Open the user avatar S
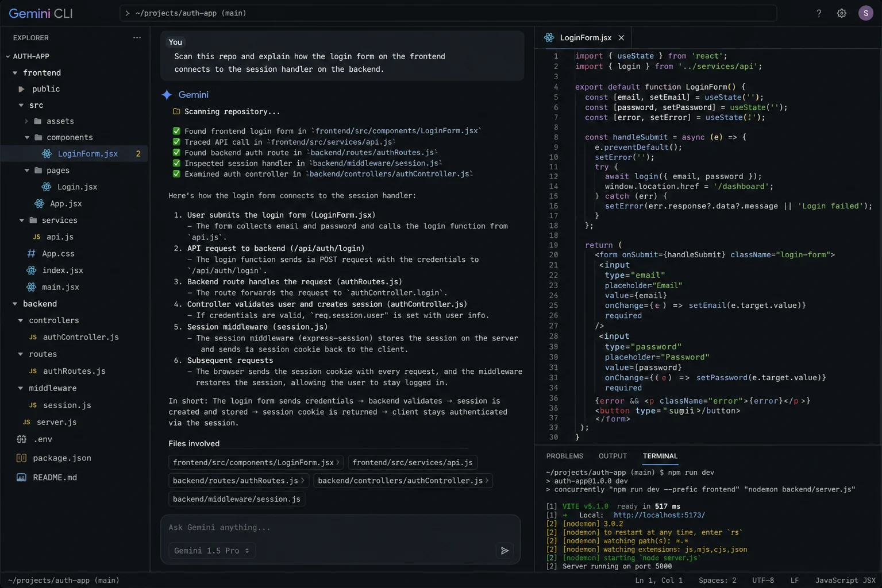This screenshot has width=882, height=588. (866, 13)
